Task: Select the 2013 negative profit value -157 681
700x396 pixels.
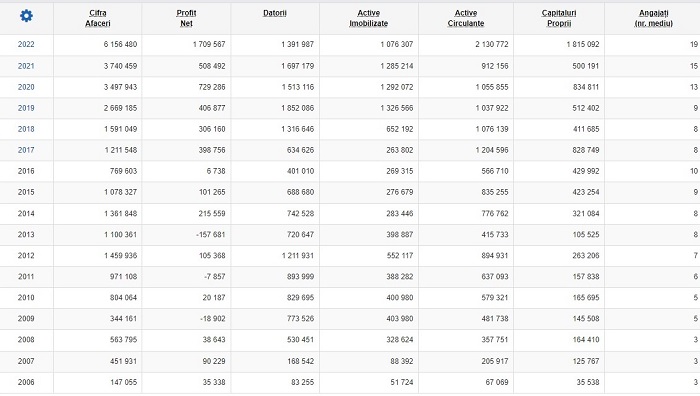Action: click(211, 234)
